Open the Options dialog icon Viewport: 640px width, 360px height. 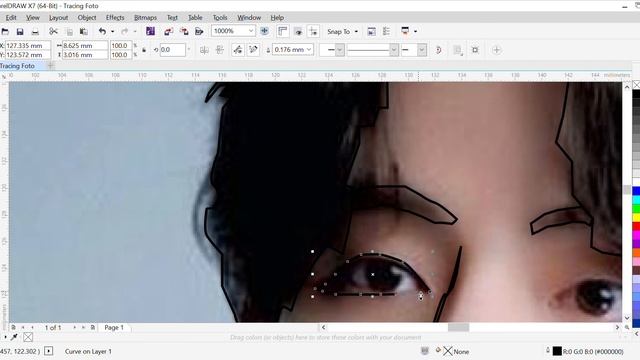click(x=386, y=31)
